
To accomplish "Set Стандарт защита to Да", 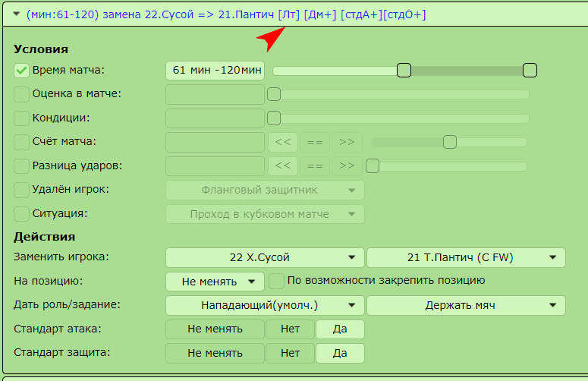I will [340, 353].
